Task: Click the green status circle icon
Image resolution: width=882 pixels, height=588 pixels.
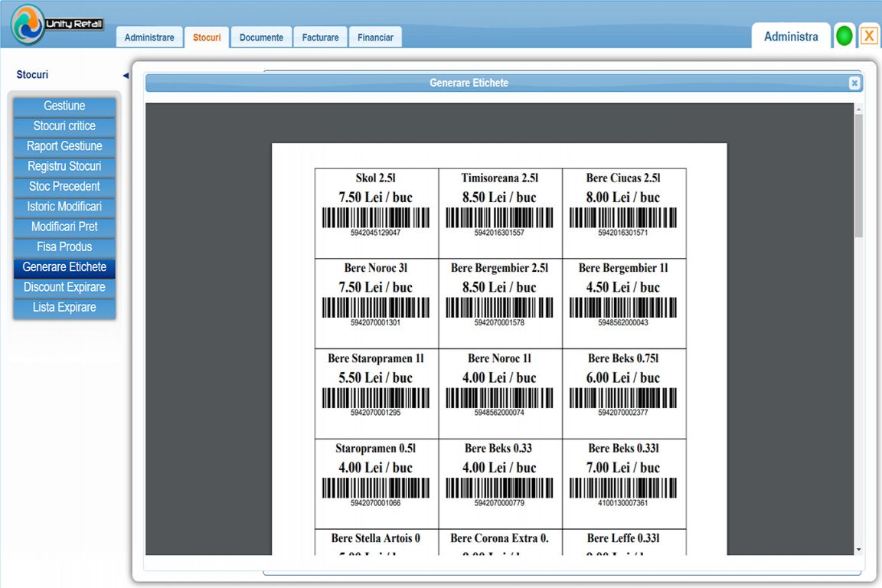Action: (844, 37)
